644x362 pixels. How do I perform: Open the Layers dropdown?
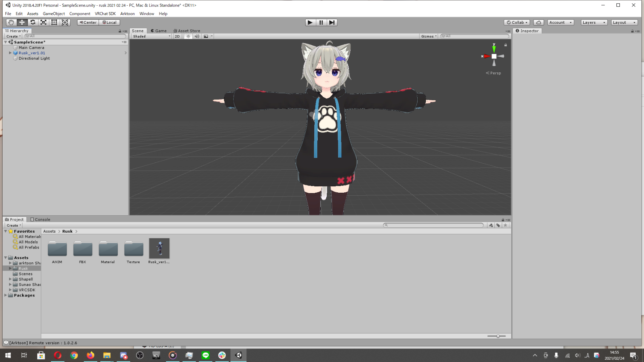click(593, 23)
